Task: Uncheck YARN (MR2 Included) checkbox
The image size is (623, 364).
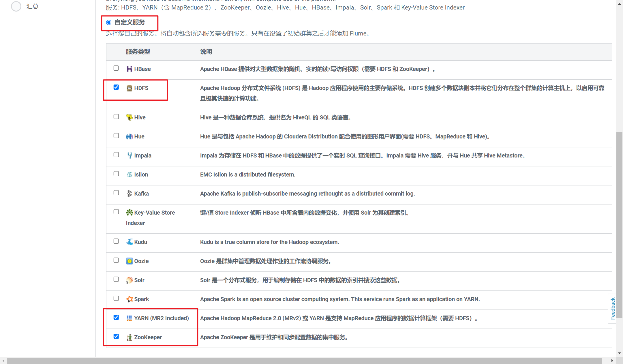Action: tap(116, 317)
